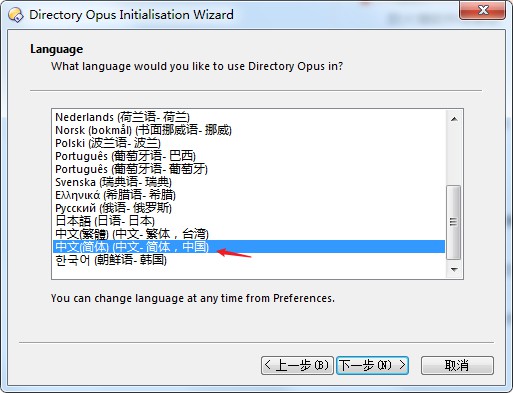Select Português (Portugal) 葡萄牙 row
This screenshot has width=513, height=393.
[249, 169]
